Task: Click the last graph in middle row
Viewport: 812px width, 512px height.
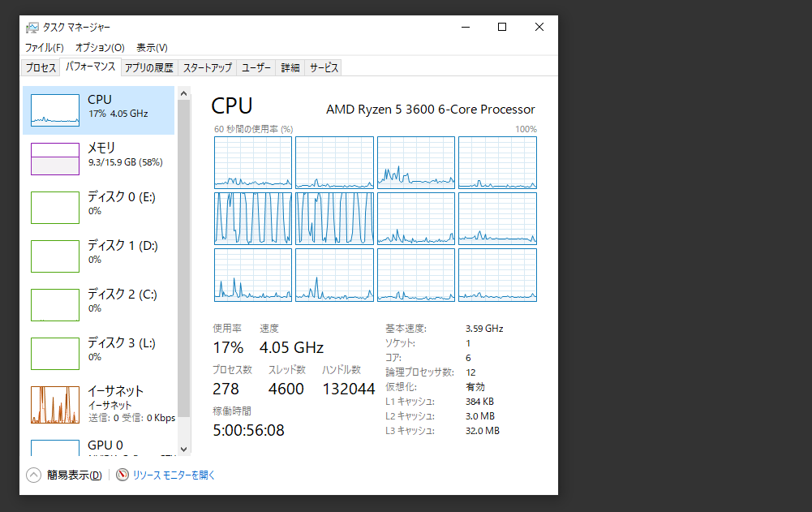Action: pos(497,219)
